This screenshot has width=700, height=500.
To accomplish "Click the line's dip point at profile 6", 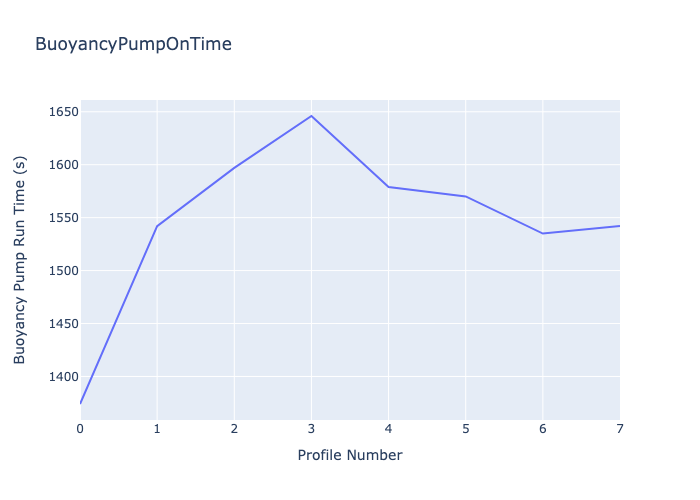I will click(x=542, y=233).
